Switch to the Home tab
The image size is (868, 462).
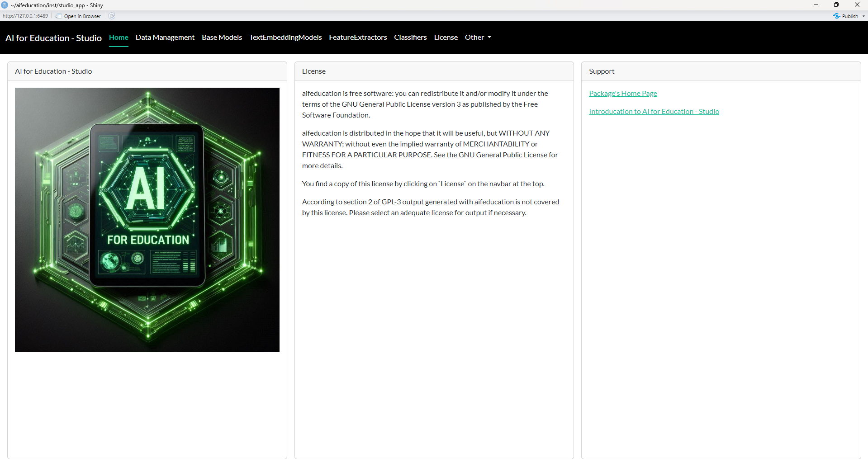[x=119, y=38]
